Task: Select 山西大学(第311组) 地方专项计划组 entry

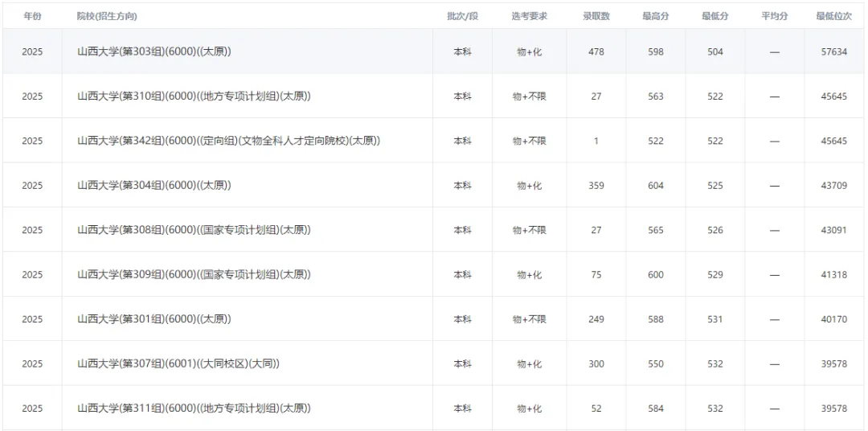Action: 194,408
